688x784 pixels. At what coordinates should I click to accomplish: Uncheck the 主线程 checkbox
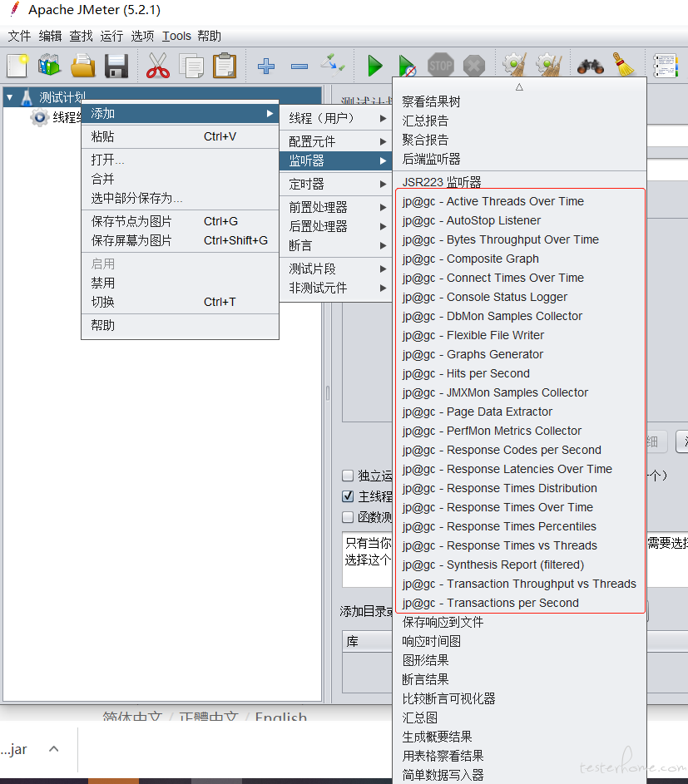tap(348, 496)
